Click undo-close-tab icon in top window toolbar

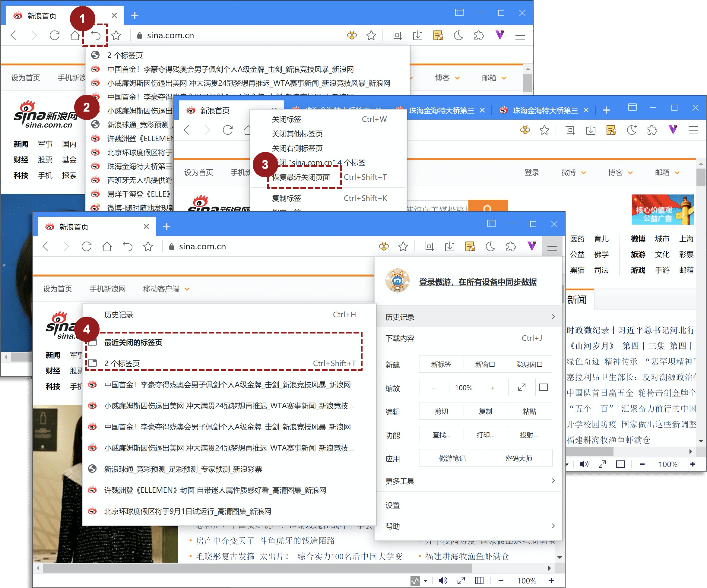(x=96, y=35)
